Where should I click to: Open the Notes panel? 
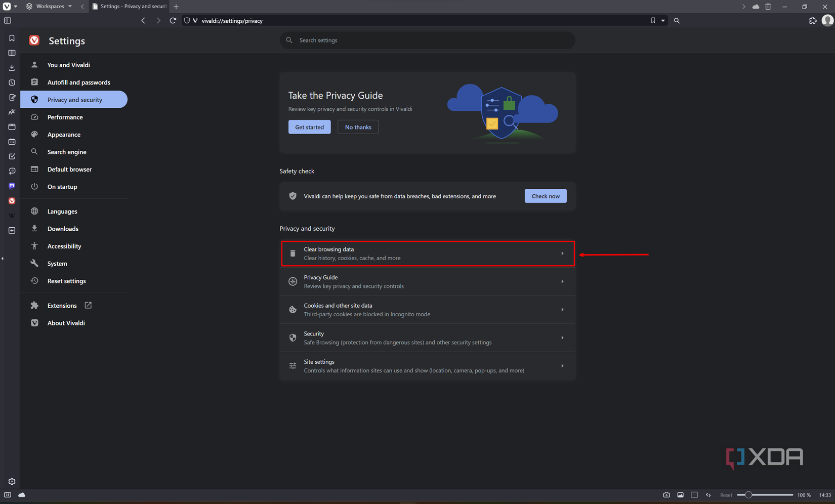tap(12, 97)
